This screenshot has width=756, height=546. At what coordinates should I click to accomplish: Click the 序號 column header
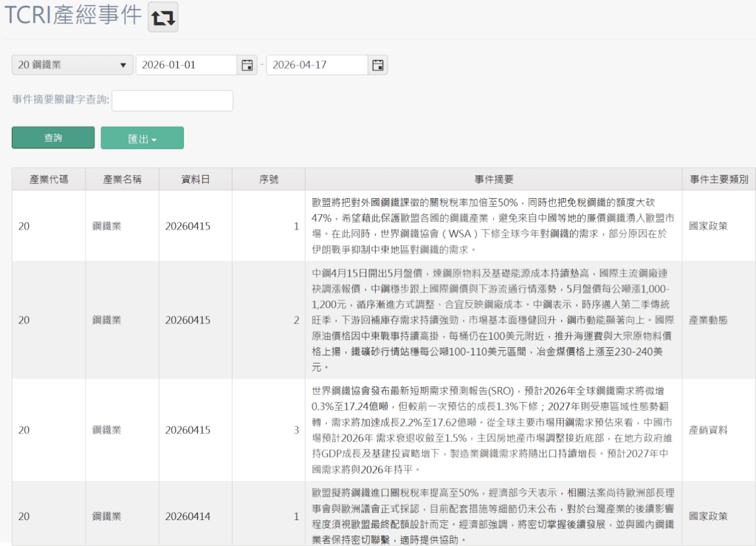[269, 178]
